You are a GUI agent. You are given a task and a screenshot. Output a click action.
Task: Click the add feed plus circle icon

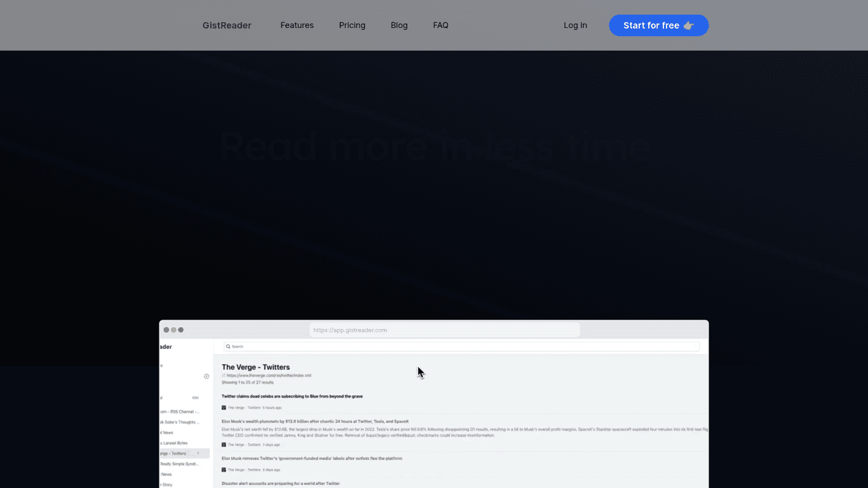[207, 376]
